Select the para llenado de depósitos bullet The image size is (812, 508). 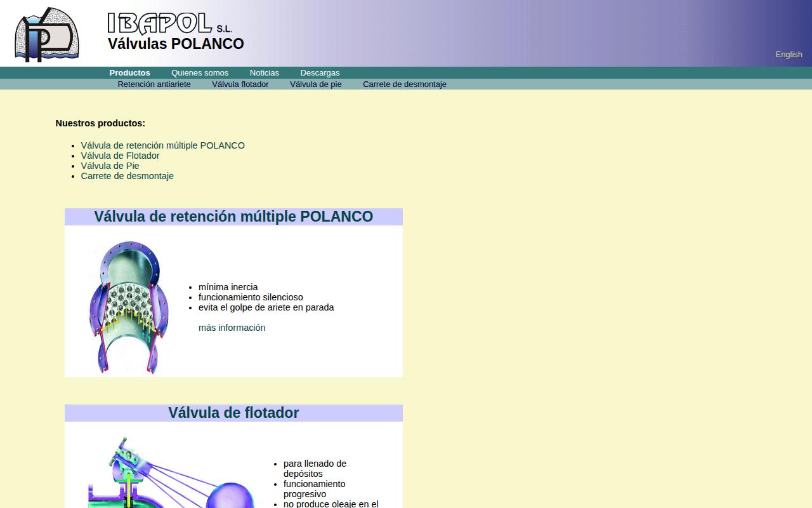click(x=315, y=469)
